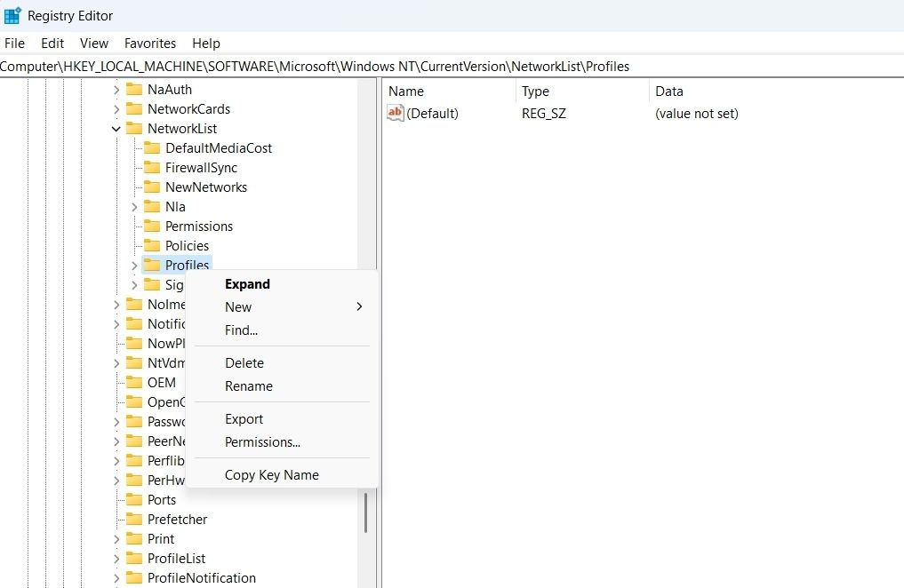Select Rename from the context menu
This screenshot has width=904, height=588.
coord(282,385)
